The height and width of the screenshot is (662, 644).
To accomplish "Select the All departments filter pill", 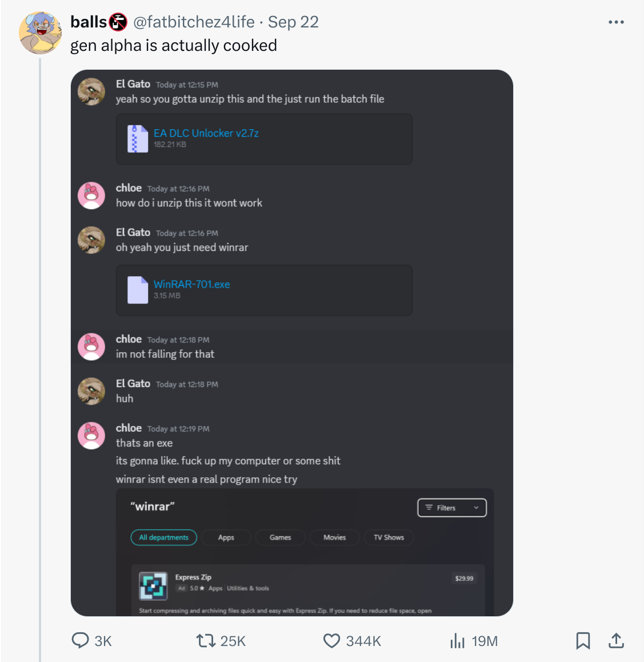I will 164,537.
